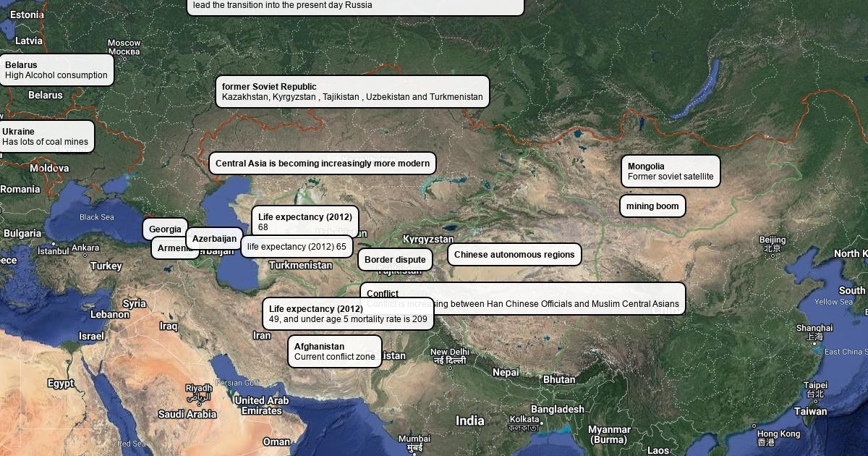
Task: Click the Belarus high alcohol consumption label
Action: point(56,70)
